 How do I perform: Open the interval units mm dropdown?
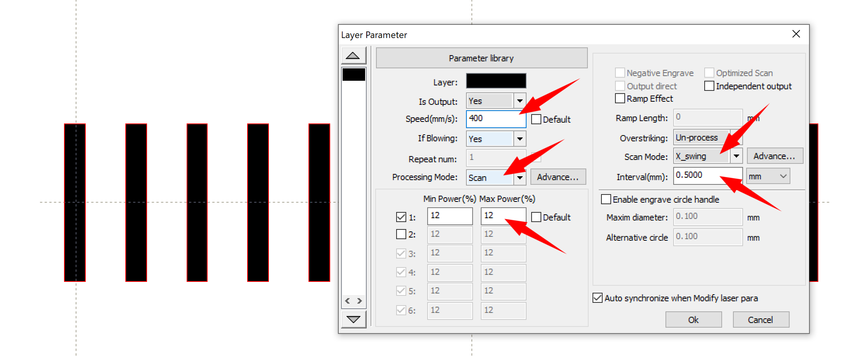pos(783,176)
